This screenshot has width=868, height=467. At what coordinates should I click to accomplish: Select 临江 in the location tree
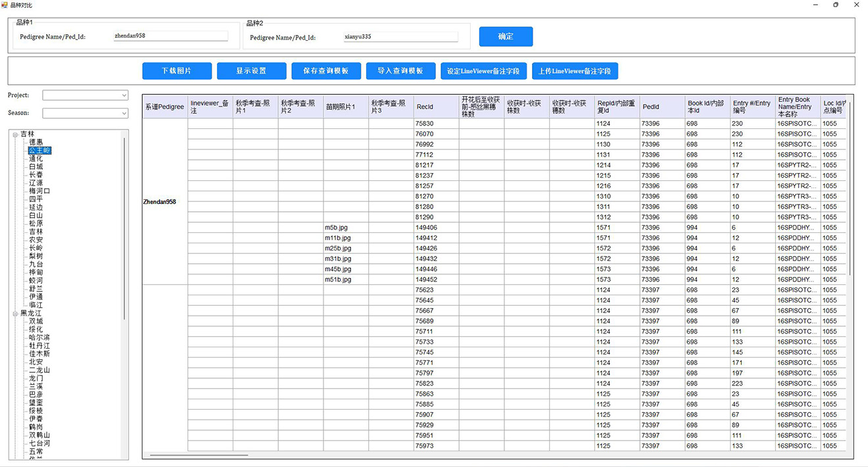coord(36,305)
